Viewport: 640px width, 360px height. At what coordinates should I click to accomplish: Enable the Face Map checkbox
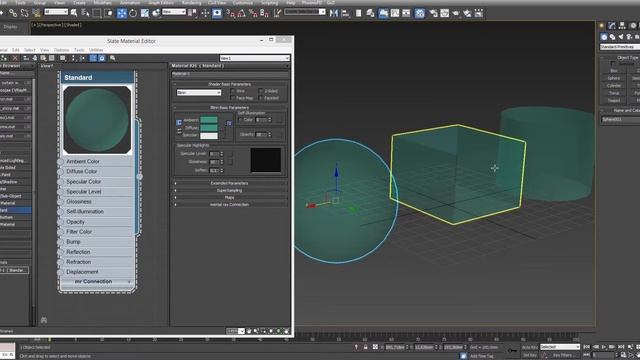click(233, 98)
